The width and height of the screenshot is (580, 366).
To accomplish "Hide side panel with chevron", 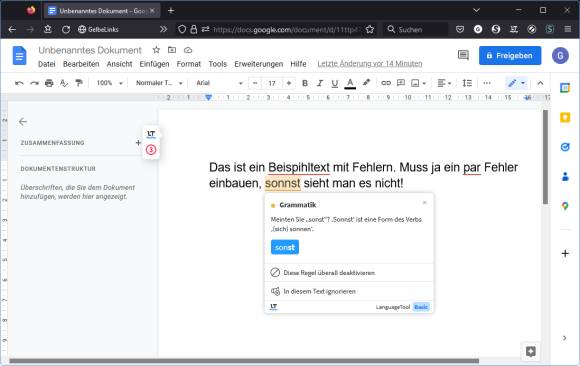I will [x=564, y=338].
